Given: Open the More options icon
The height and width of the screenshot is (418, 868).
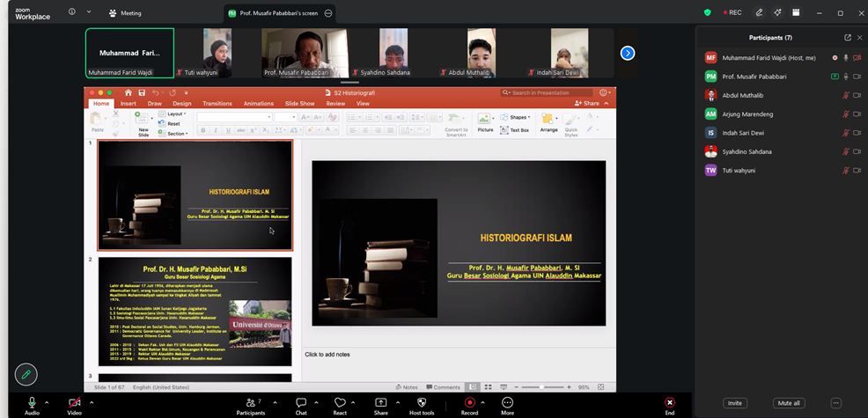Looking at the screenshot, I should (507, 402).
